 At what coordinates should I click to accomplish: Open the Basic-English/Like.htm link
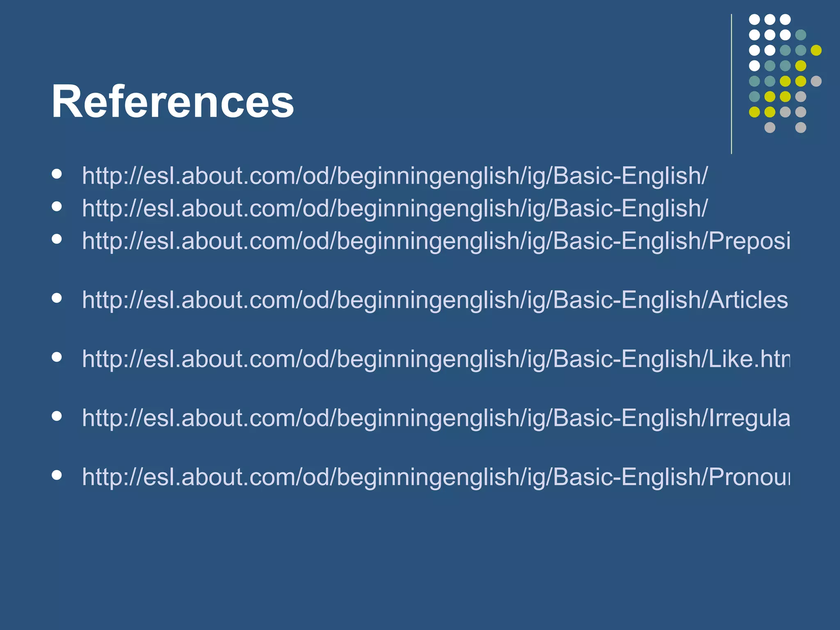(436, 359)
